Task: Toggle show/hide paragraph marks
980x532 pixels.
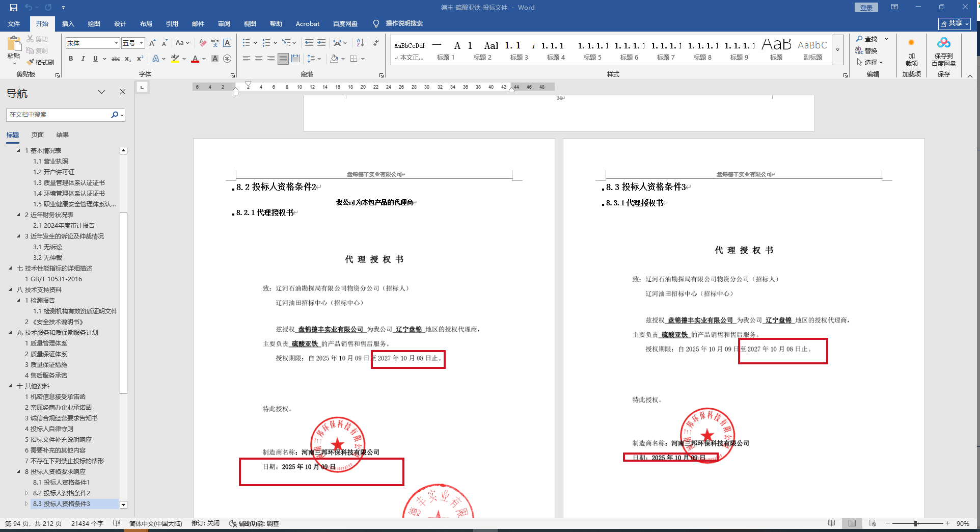Action: (376, 43)
